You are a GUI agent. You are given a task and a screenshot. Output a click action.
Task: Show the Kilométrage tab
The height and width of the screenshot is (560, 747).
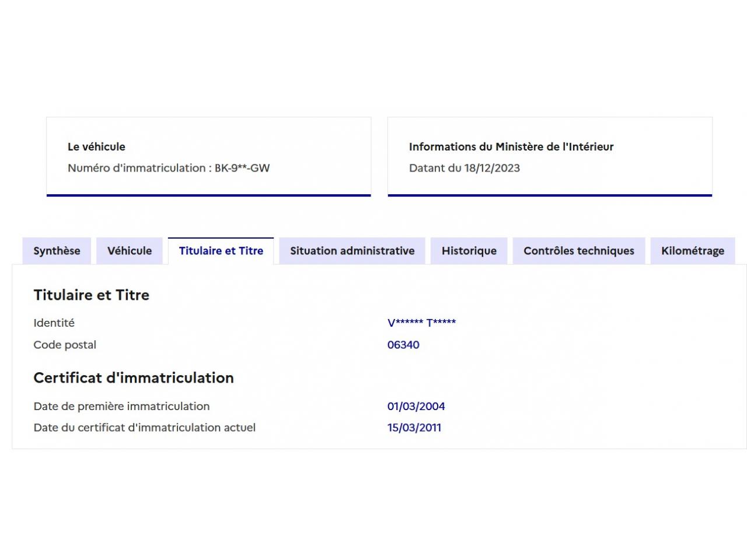pyautogui.click(x=692, y=251)
